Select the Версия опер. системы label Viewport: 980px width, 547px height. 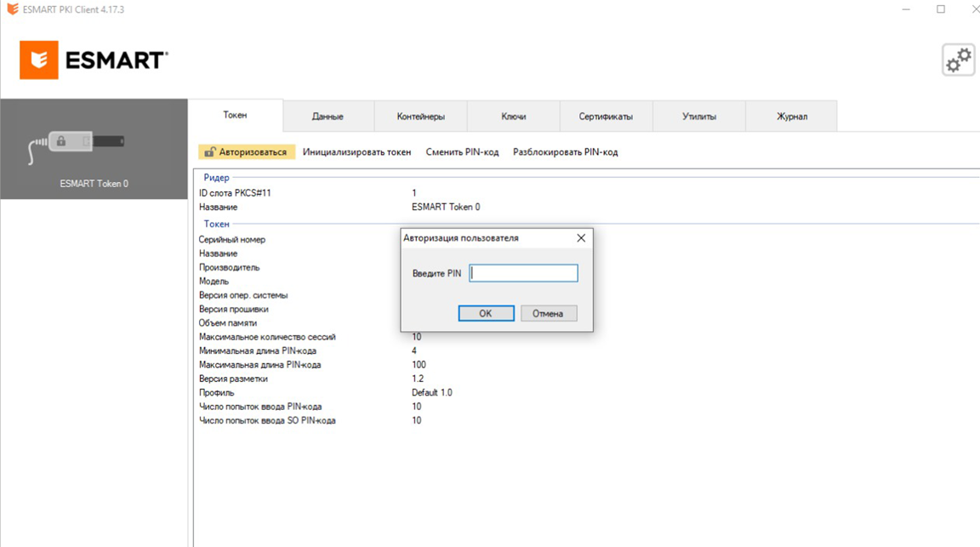pos(243,295)
